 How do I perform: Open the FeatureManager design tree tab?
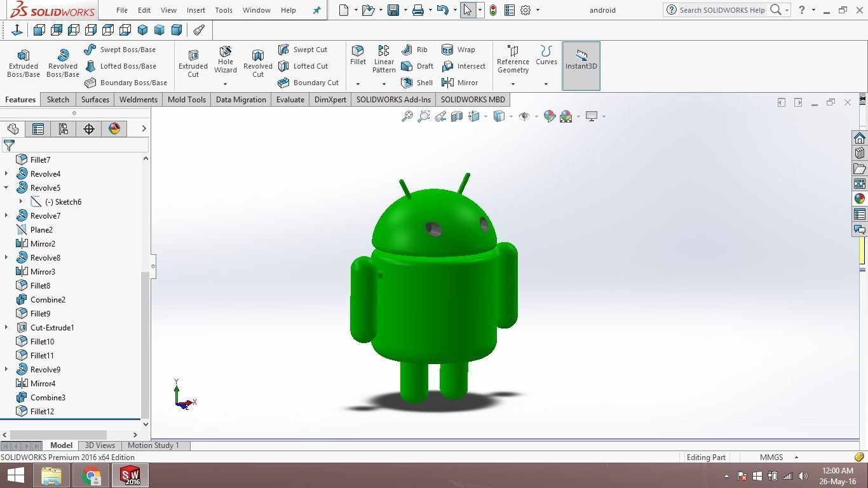click(13, 129)
